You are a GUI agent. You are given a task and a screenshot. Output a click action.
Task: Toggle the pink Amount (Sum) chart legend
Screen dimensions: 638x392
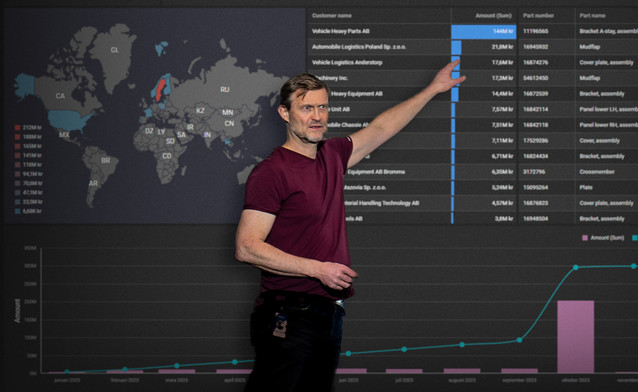603,238
